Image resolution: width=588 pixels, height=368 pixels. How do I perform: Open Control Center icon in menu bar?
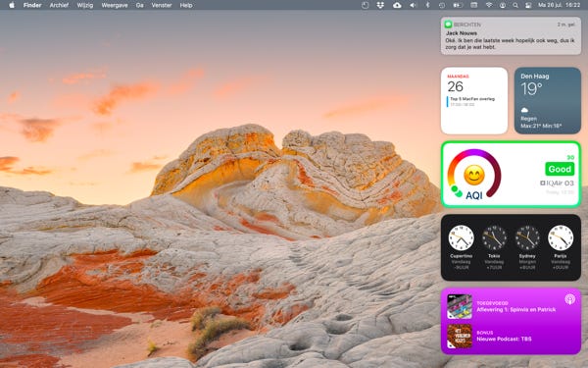(x=528, y=5)
